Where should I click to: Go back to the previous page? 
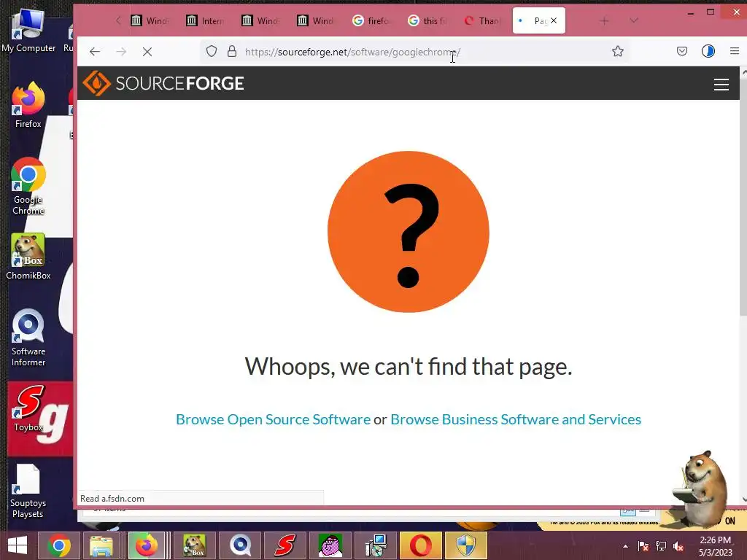(x=95, y=52)
